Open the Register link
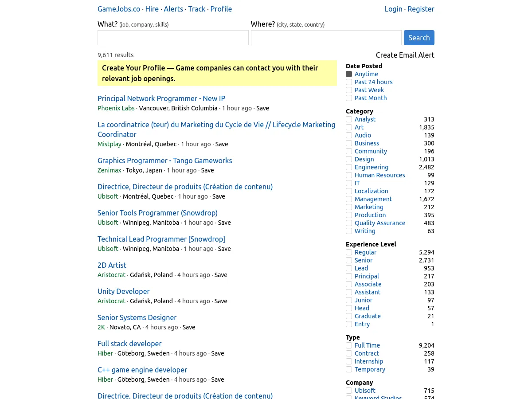This screenshot has width=532, height=399. (x=421, y=9)
